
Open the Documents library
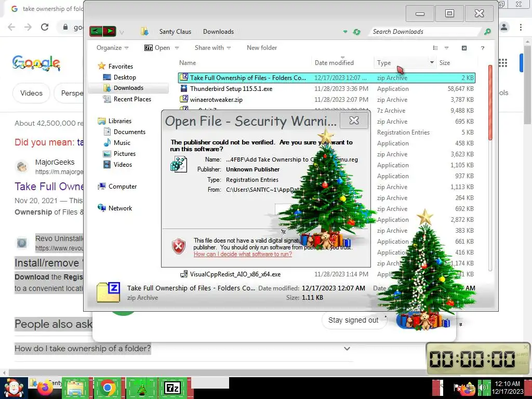click(129, 131)
